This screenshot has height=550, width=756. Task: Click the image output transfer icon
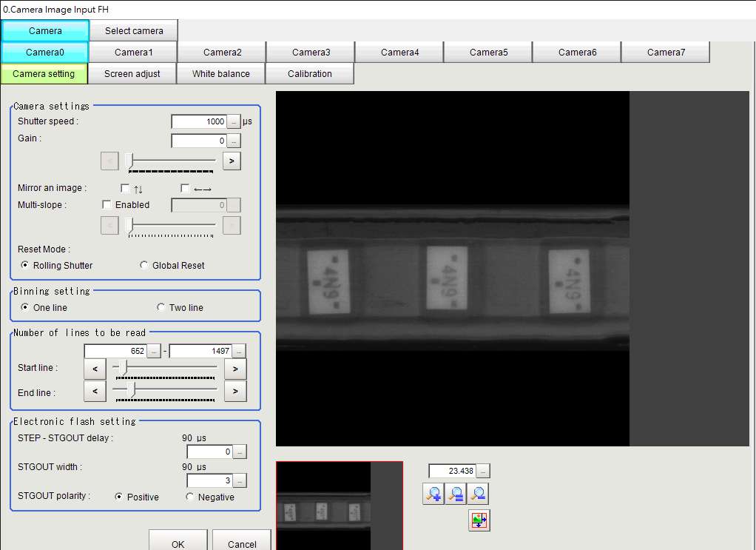tap(478, 520)
